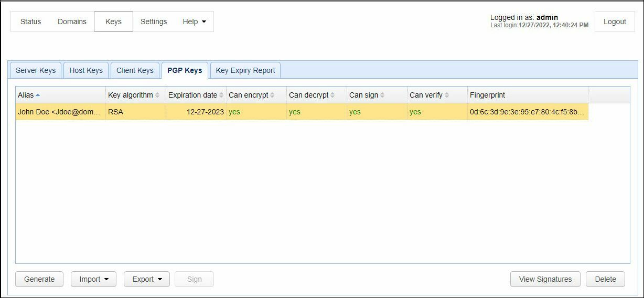Click the Logout button
The height and width of the screenshot is (298, 644).
[615, 22]
